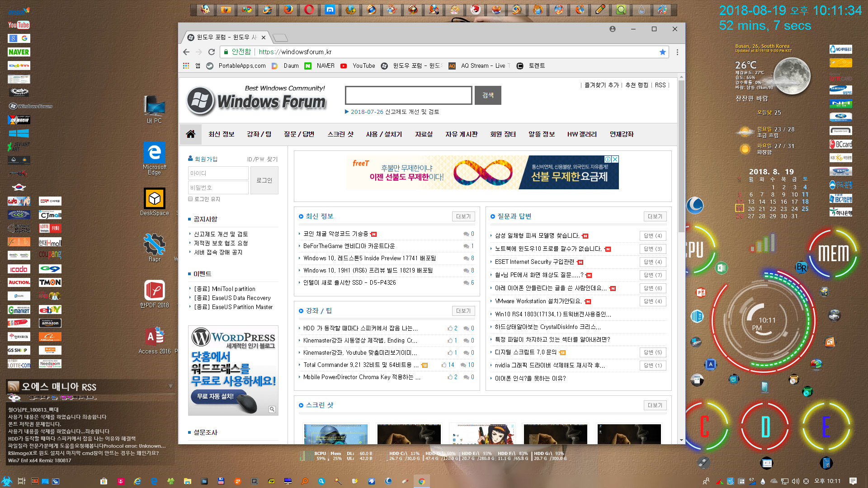Viewport: 868px width, 488px height.
Task: Open 토렌트 bookmark
Action: point(531,66)
